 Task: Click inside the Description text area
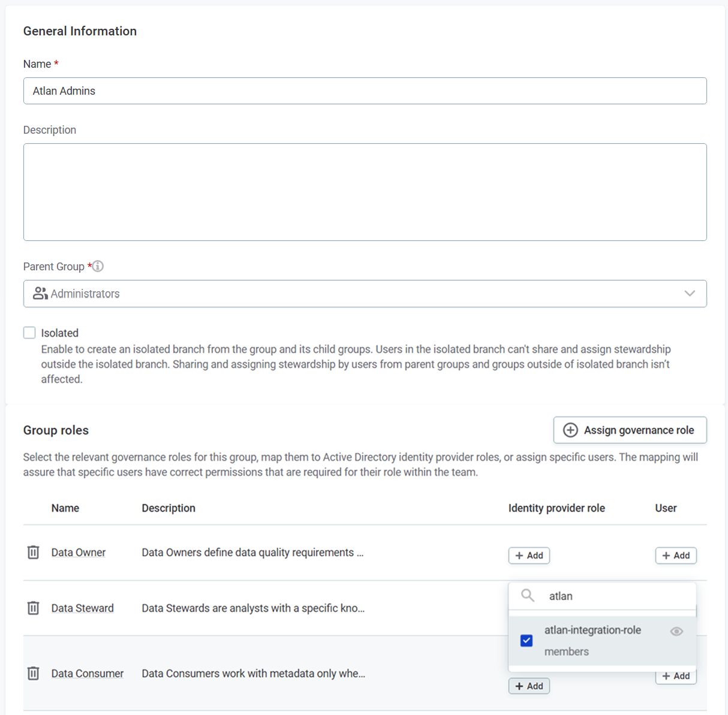point(365,192)
